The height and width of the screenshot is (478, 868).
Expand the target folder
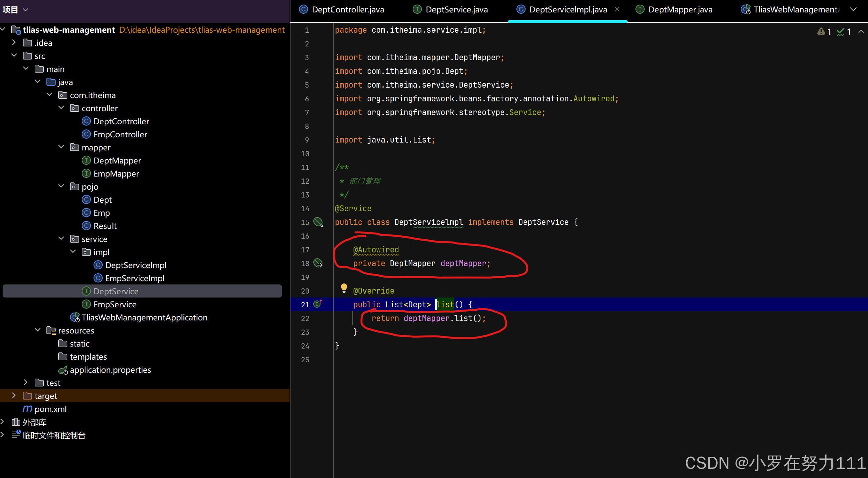pos(14,396)
